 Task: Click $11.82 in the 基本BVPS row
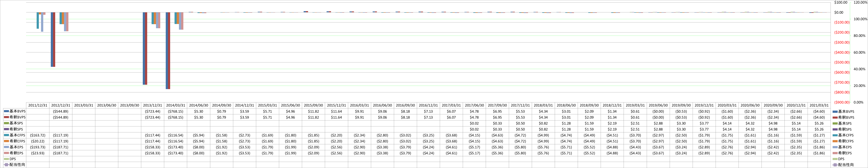click(x=313, y=112)
